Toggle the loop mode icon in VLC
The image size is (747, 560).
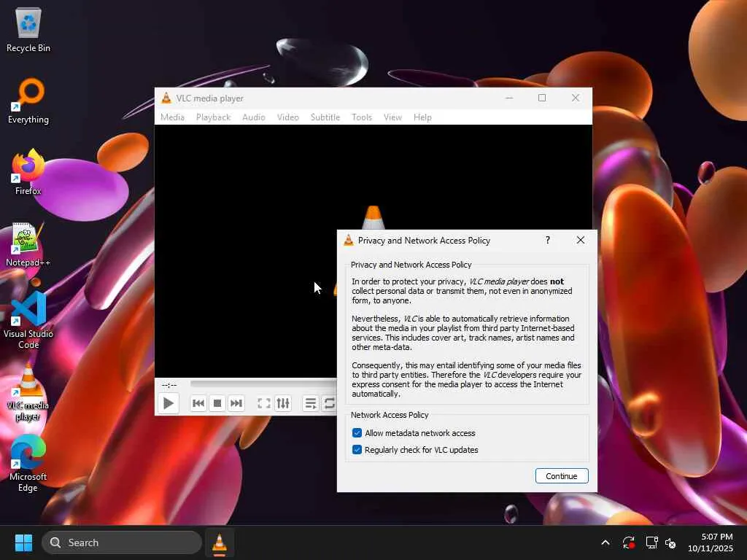(x=329, y=403)
